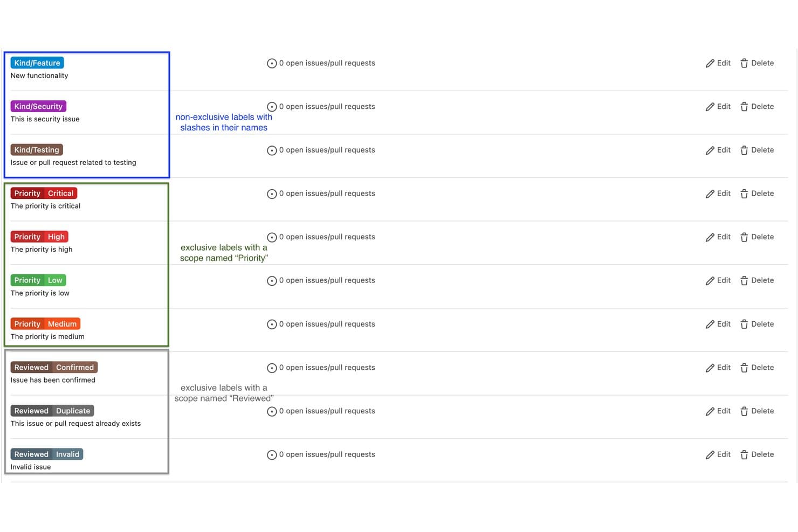798x532 pixels.
Task: Open the Kind/Feature label badge
Action: pos(37,63)
